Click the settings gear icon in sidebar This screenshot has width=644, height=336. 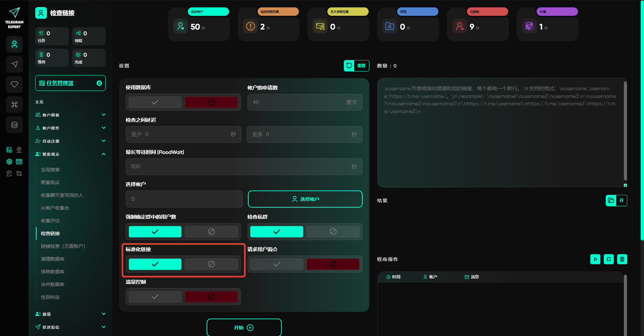pos(9,162)
